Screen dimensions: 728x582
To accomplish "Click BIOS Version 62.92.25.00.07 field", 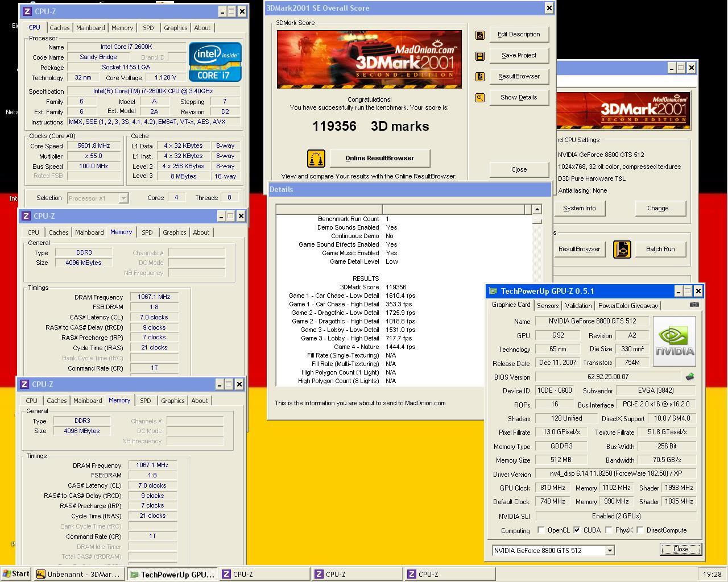I will [608, 377].
